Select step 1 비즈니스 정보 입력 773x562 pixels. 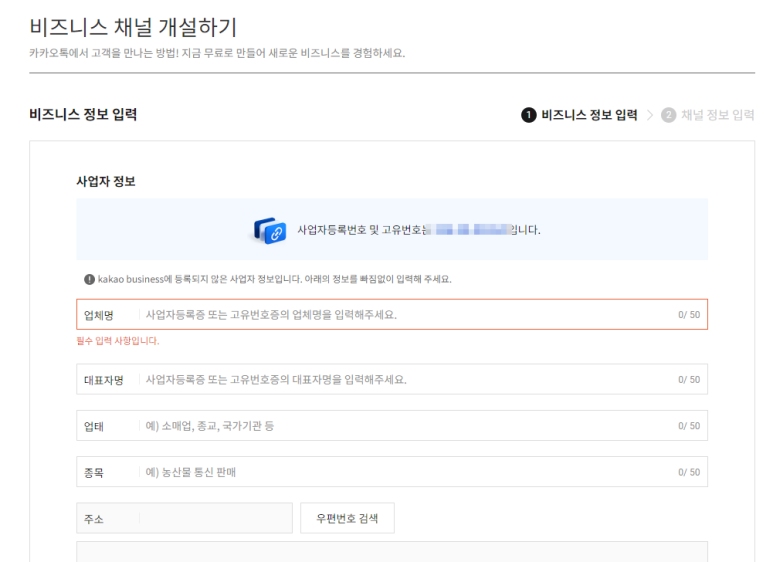click(579, 115)
